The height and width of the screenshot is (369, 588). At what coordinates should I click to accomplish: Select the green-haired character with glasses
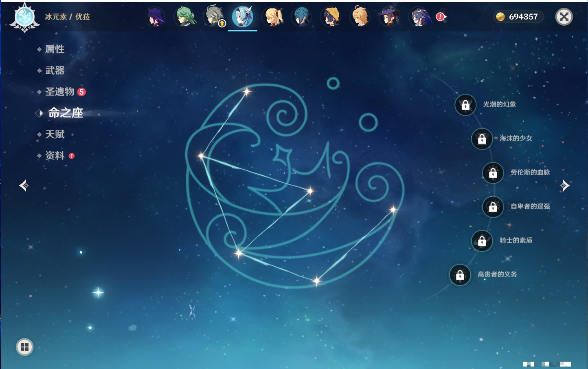point(185,17)
